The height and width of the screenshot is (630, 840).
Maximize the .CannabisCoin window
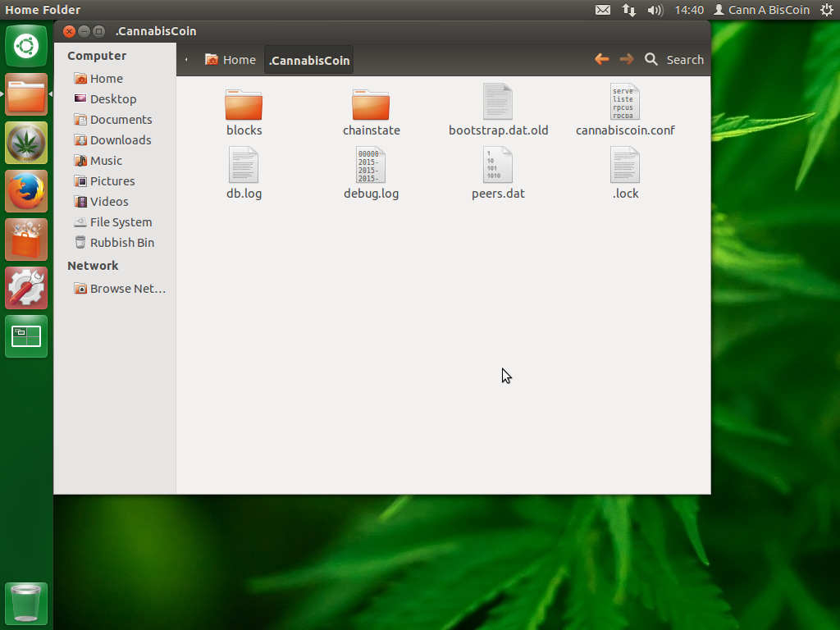coord(98,31)
